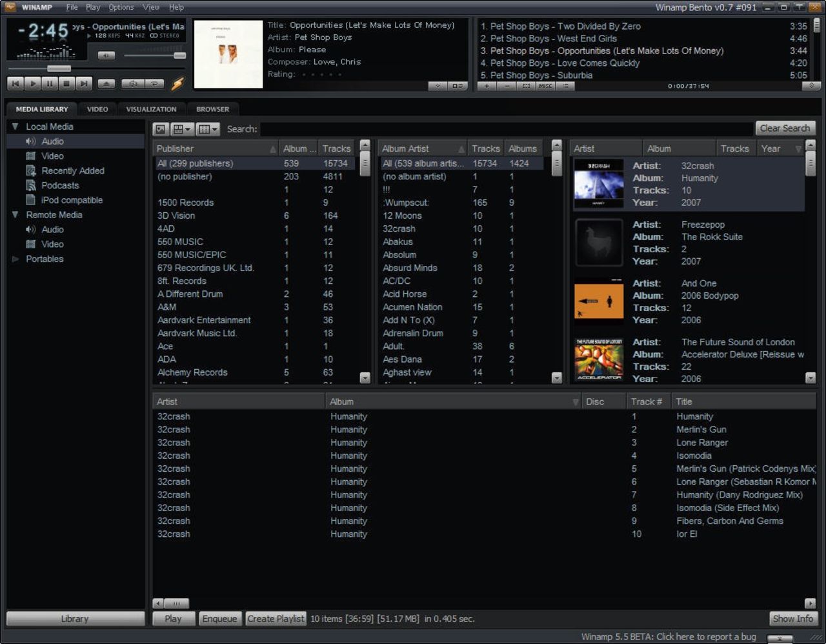Image resolution: width=826 pixels, height=644 pixels.
Task: Switch to the Visualization tab
Action: [151, 109]
